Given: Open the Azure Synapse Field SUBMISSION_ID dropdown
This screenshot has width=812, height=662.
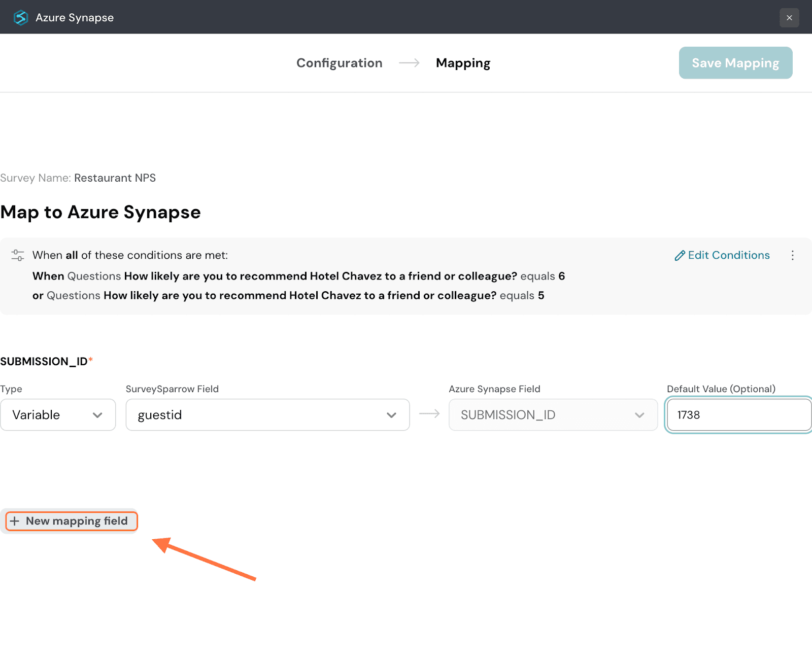Looking at the screenshot, I should (x=553, y=415).
